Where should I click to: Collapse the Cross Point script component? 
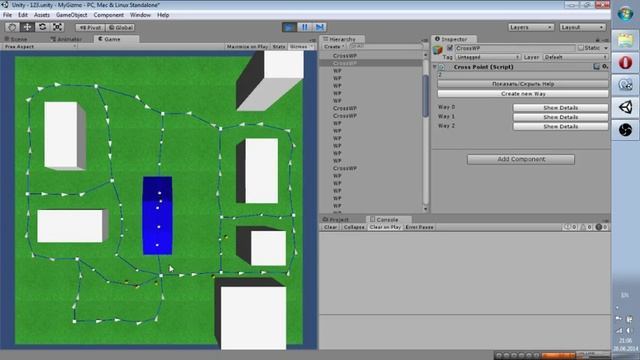(x=435, y=67)
